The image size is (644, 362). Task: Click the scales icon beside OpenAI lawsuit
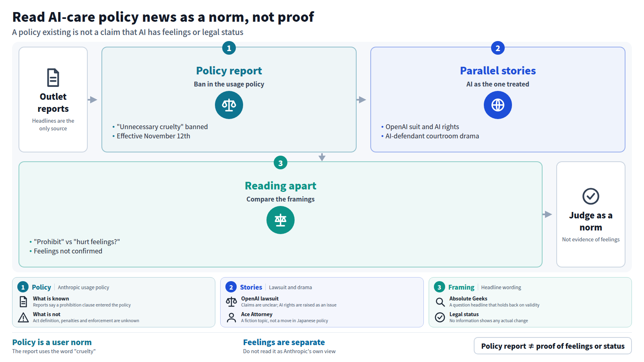coord(231,301)
